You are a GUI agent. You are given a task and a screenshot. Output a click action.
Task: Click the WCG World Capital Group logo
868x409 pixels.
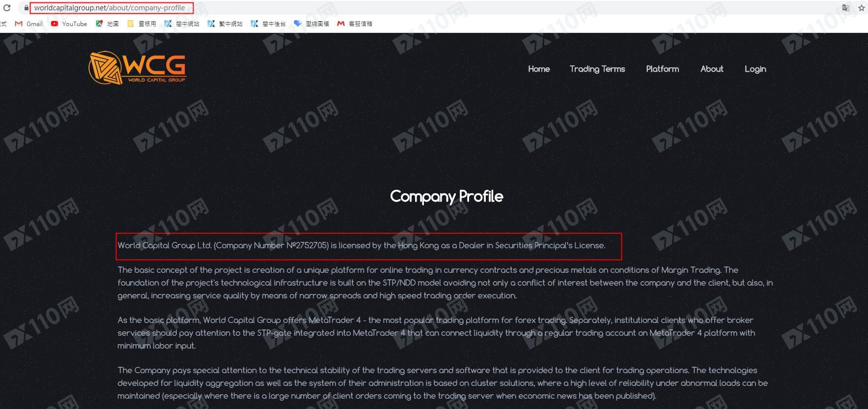pos(138,68)
